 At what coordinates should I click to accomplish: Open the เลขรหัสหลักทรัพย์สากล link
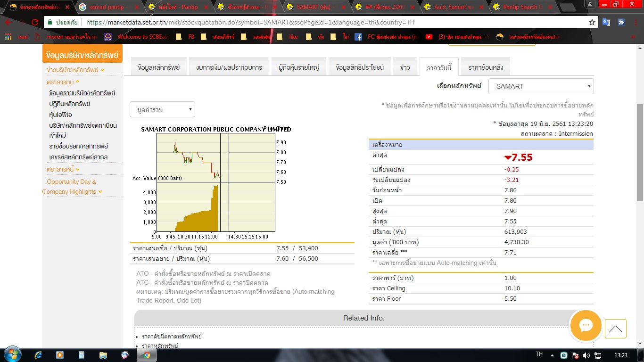tap(78, 157)
